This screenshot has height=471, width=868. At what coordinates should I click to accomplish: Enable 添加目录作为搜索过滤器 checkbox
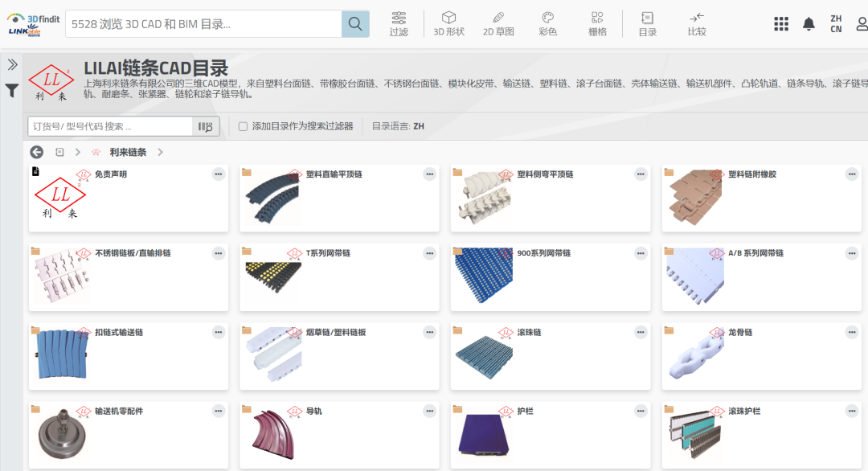(x=243, y=126)
